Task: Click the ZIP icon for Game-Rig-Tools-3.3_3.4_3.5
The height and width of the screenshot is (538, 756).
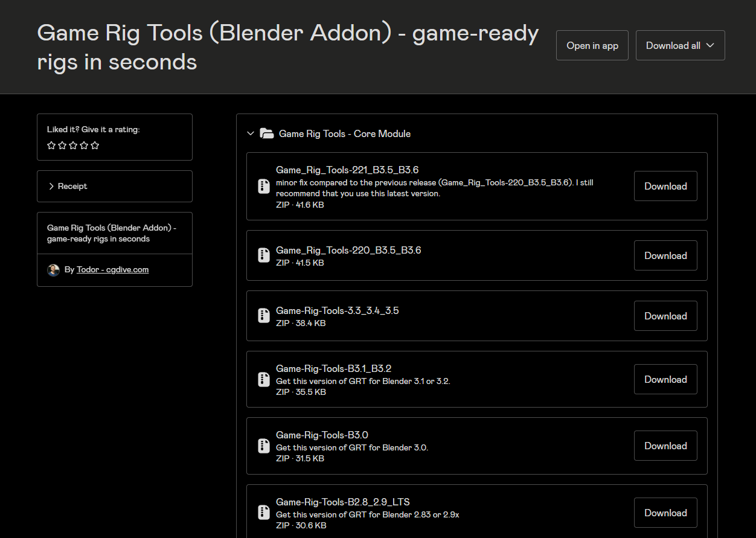Action: 263,316
